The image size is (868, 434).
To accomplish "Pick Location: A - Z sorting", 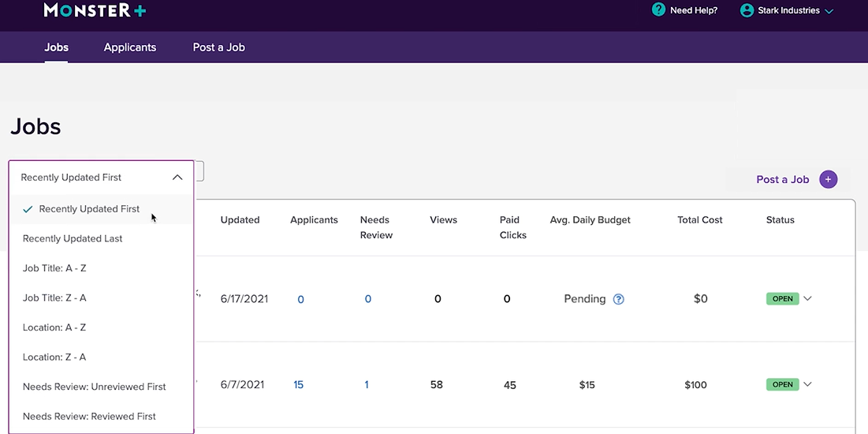I will point(54,327).
